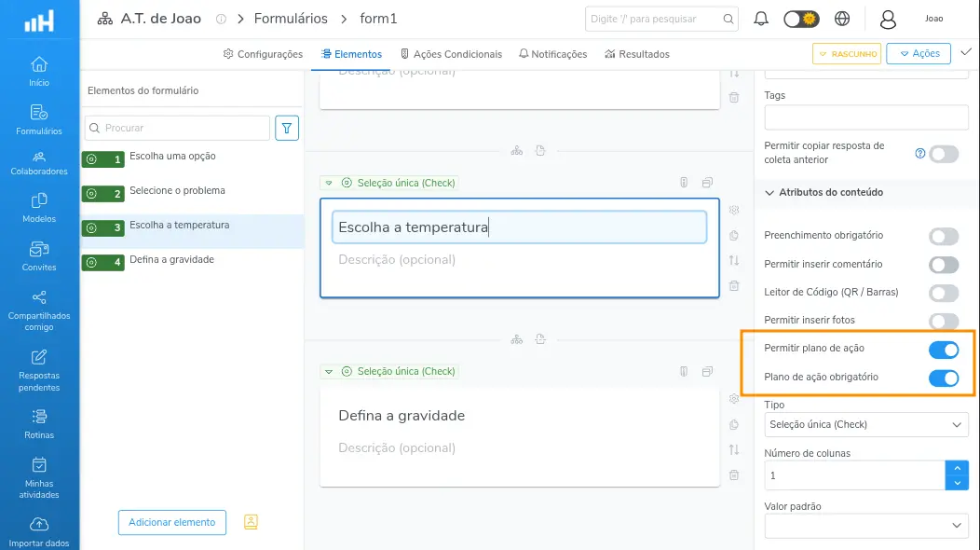Image resolution: width=980 pixels, height=550 pixels.
Task: Open the Resultados tab
Action: 637,54
